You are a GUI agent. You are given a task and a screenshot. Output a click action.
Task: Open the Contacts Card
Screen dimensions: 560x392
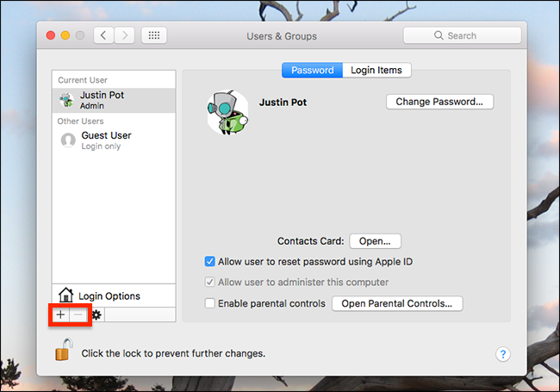[x=375, y=241]
